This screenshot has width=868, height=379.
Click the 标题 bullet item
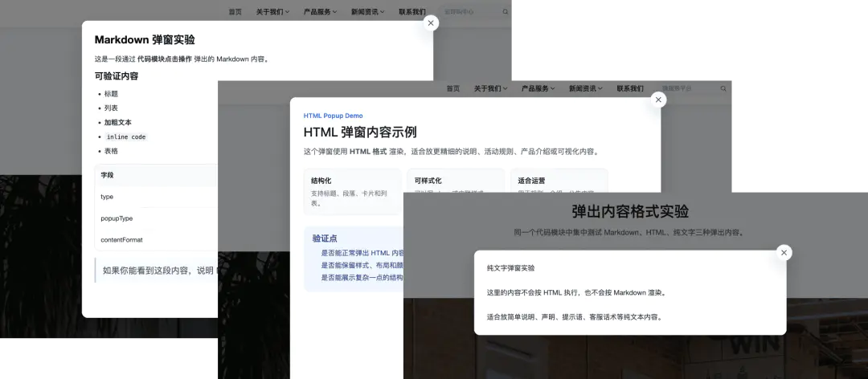tap(111, 94)
